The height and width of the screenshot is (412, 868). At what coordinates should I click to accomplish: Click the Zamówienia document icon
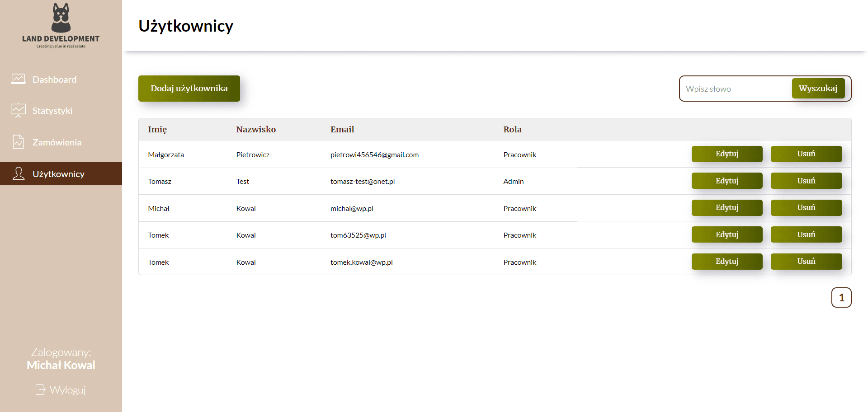click(18, 142)
